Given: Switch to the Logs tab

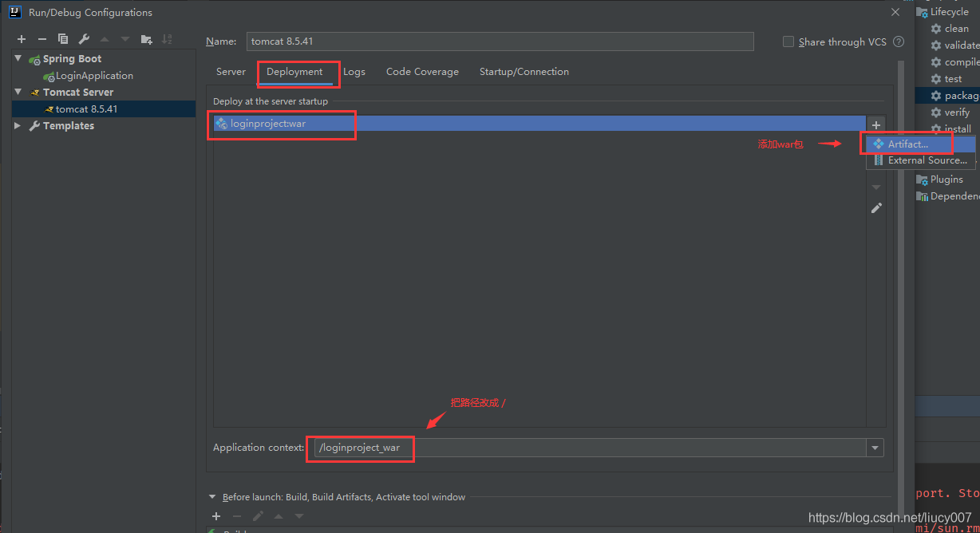Looking at the screenshot, I should pyautogui.click(x=354, y=72).
